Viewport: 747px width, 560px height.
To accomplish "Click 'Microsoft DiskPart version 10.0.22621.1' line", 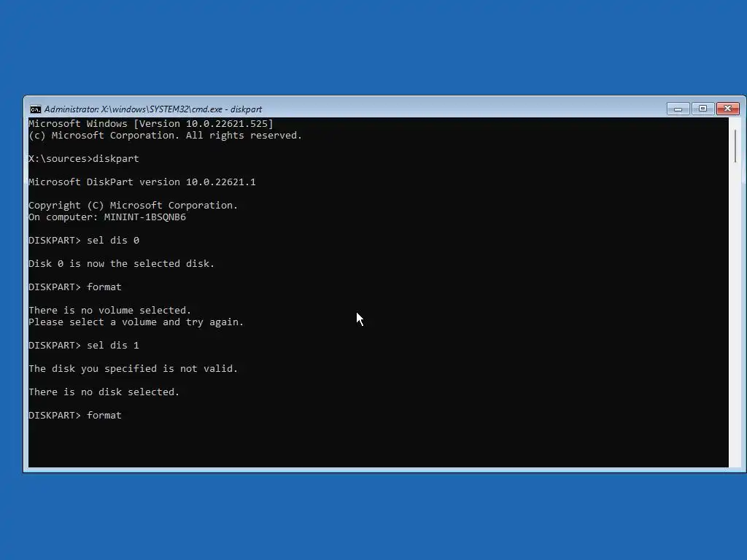I will [x=142, y=182].
